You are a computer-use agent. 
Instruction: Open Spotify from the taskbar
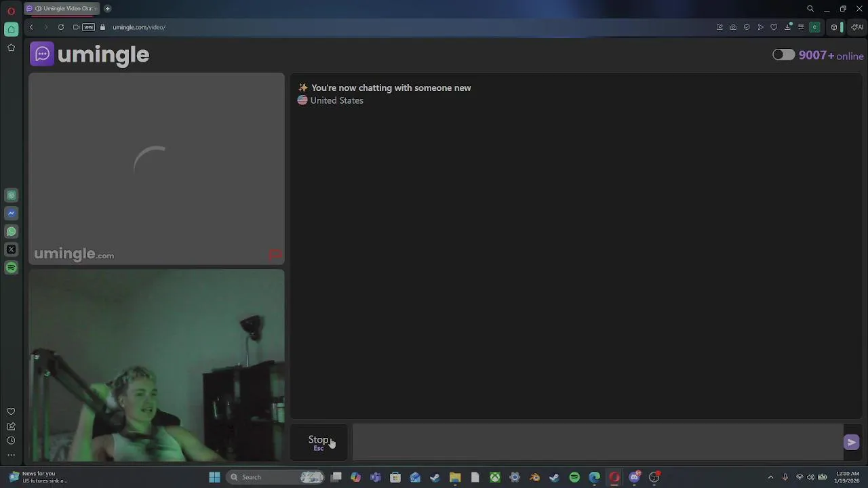tap(574, 477)
